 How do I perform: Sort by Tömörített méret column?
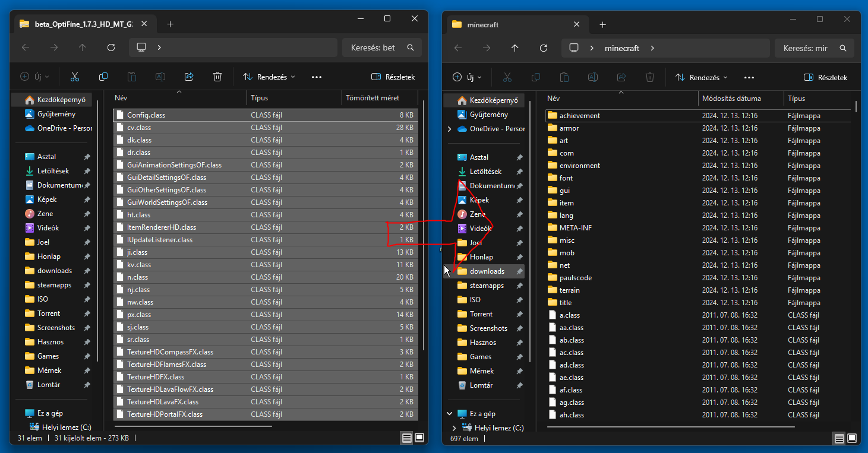coord(380,98)
